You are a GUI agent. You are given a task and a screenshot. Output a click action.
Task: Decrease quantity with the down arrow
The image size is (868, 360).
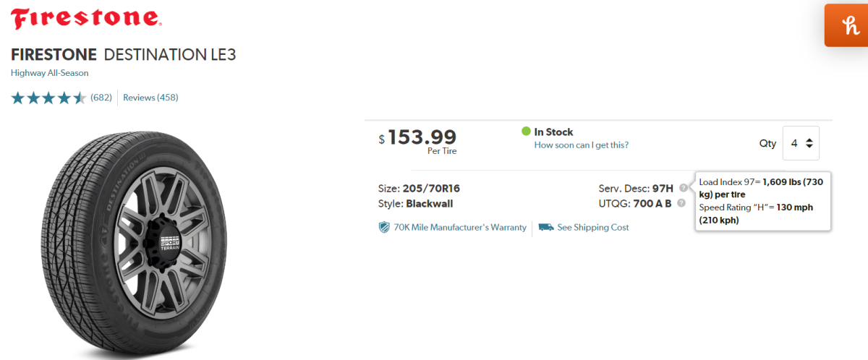click(809, 147)
